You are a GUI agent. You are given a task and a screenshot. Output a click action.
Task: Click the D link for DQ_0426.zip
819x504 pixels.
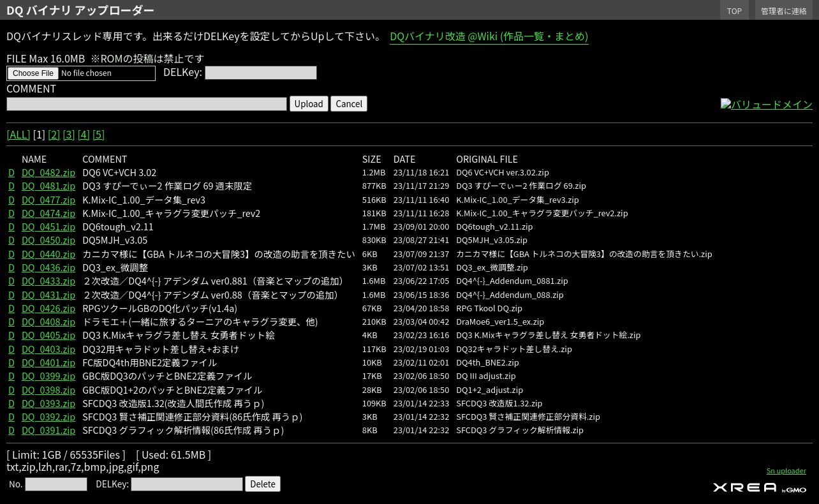pyautogui.click(x=11, y=309)
